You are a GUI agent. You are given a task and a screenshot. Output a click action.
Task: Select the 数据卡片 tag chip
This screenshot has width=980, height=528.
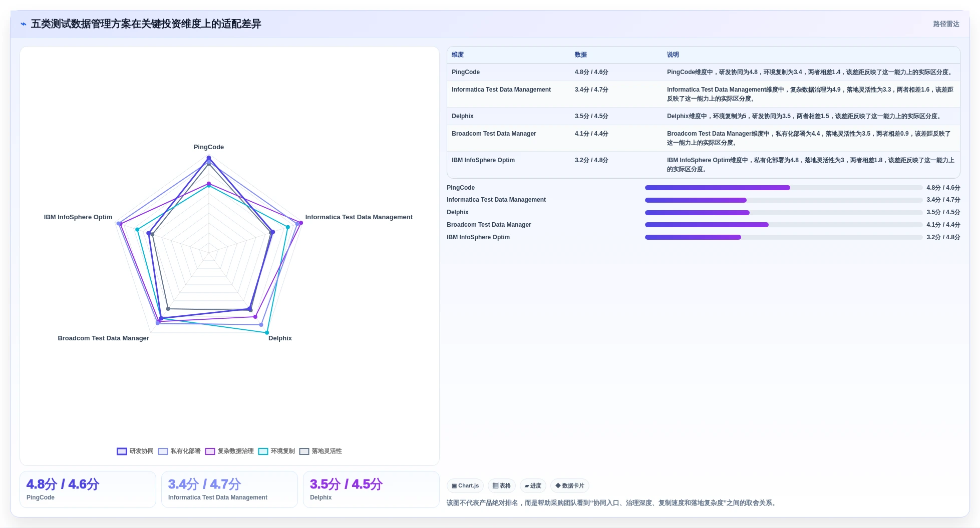(570, 486)
